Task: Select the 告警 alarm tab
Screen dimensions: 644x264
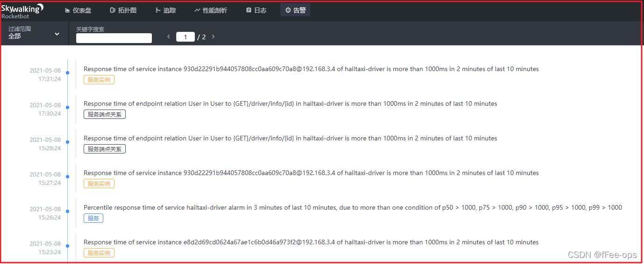Action: tap(295, 10)
